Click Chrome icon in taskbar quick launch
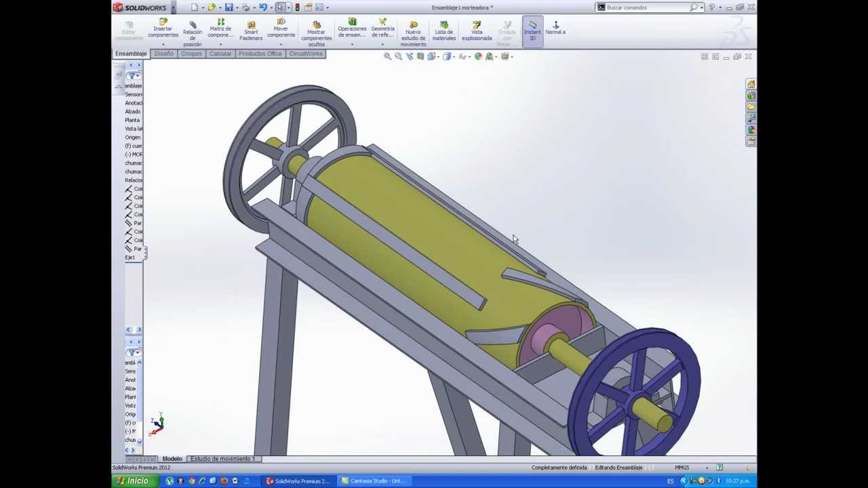 tap(191, 481)
